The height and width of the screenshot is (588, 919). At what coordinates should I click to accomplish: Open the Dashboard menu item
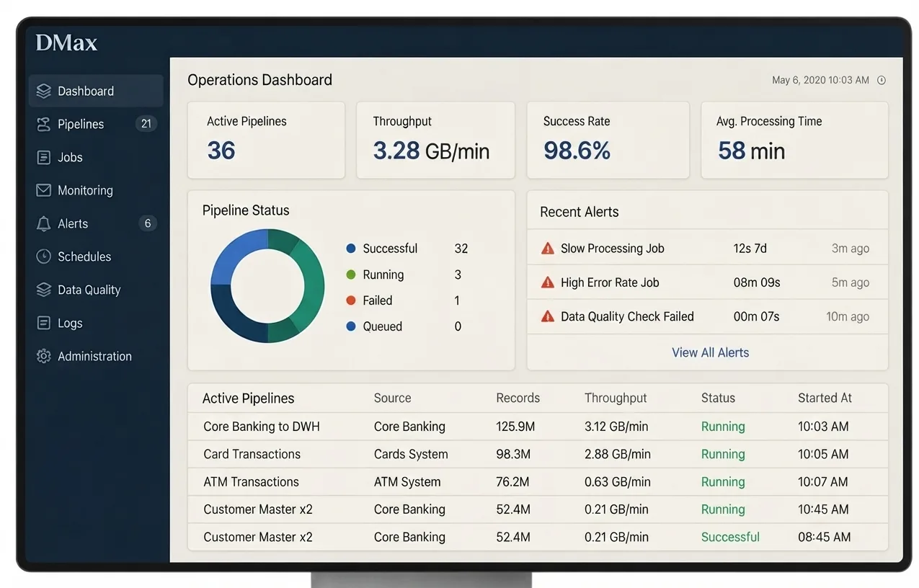pyautogui.click(x=96, y=92)
